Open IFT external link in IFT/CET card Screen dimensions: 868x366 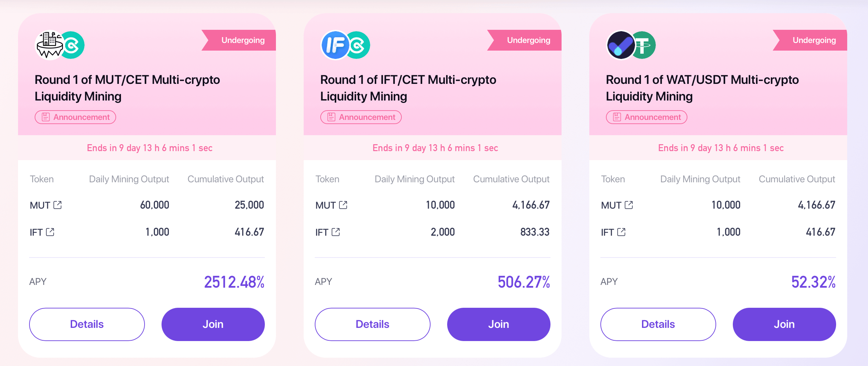336,232
